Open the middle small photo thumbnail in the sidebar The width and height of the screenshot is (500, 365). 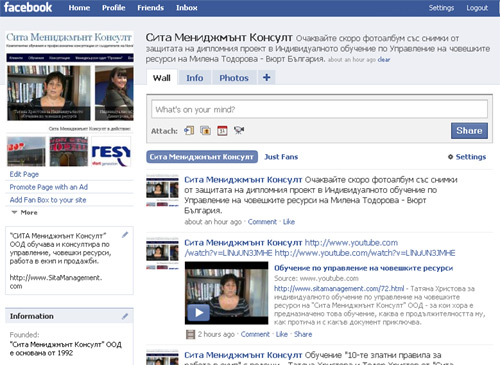[x=69, y=151]
